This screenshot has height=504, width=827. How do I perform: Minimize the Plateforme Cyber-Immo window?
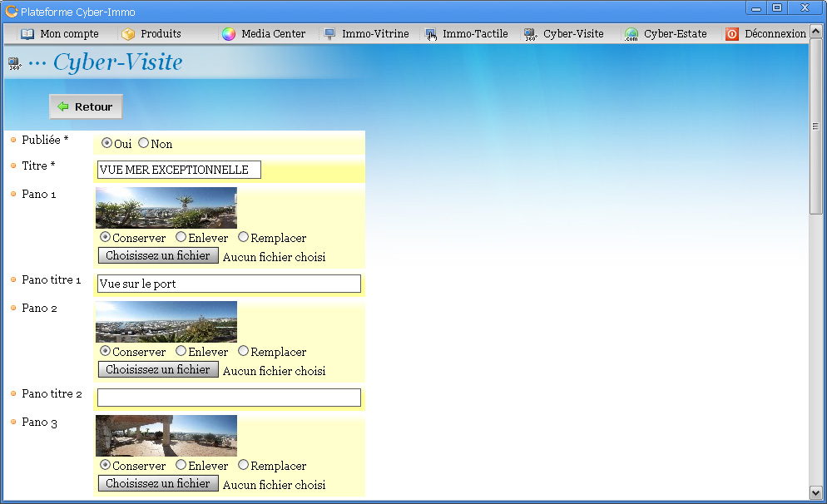tap(756, 7)
